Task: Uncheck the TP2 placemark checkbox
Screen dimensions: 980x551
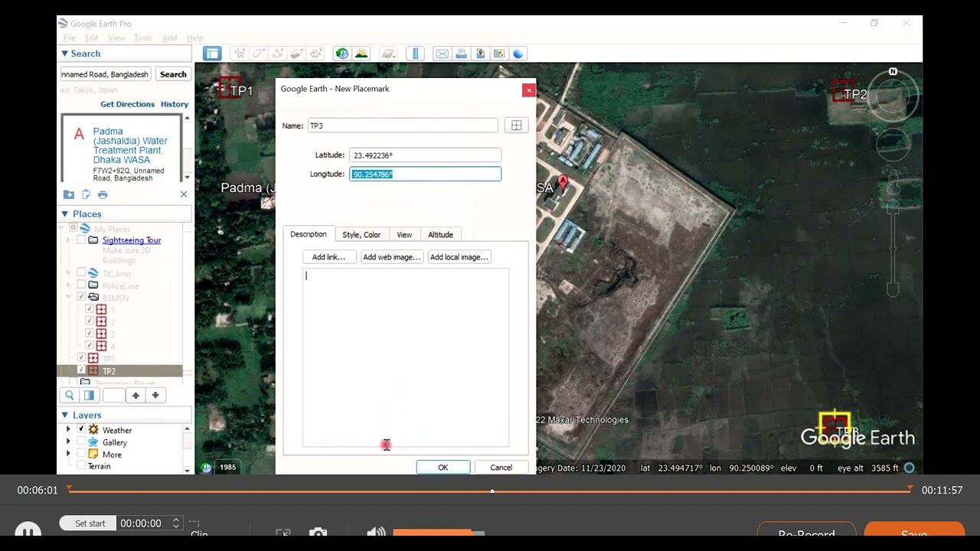Action: pyautogui.click(x=81, y=370)
